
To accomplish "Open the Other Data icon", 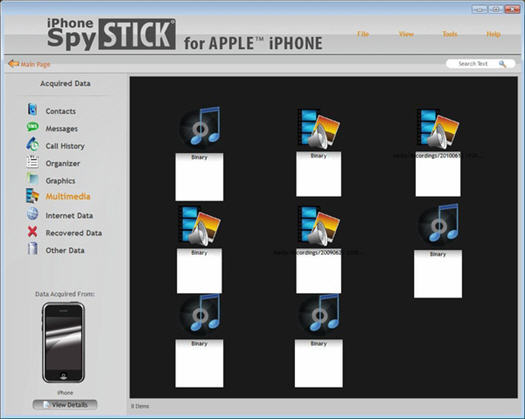I will 32,249.
